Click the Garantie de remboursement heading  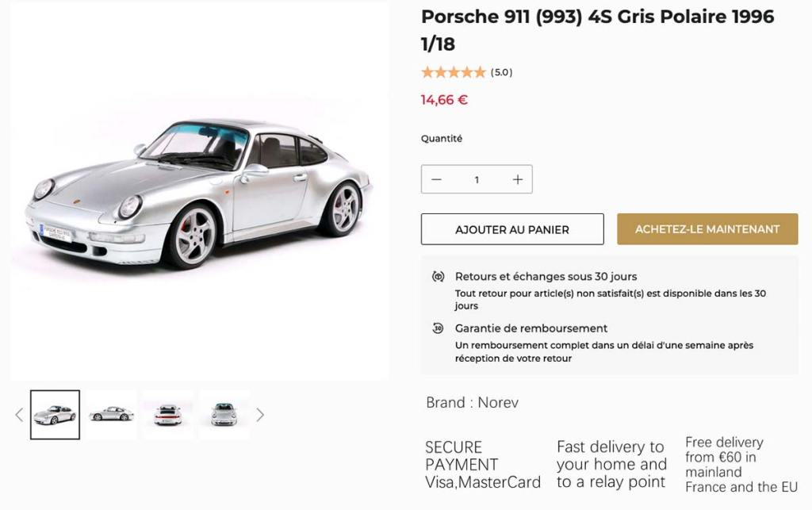click(531, 328)
